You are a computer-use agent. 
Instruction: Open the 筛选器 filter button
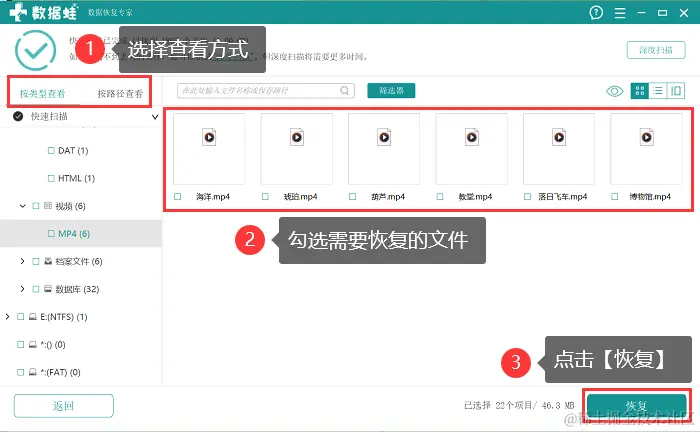[391, 91]
